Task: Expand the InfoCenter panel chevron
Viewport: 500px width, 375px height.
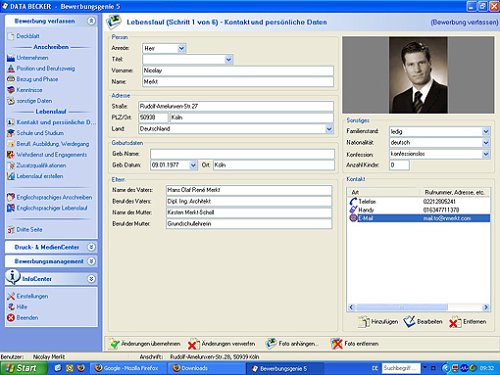Action: (x=91, y=279)
